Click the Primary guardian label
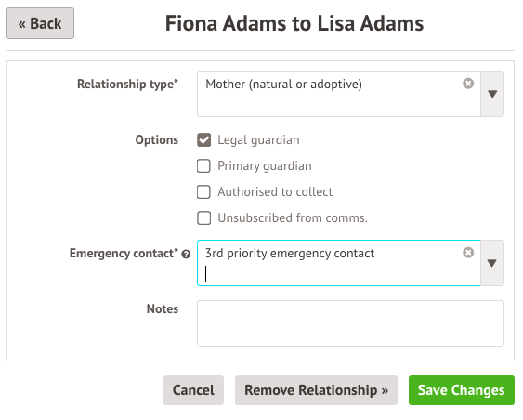 265,166
